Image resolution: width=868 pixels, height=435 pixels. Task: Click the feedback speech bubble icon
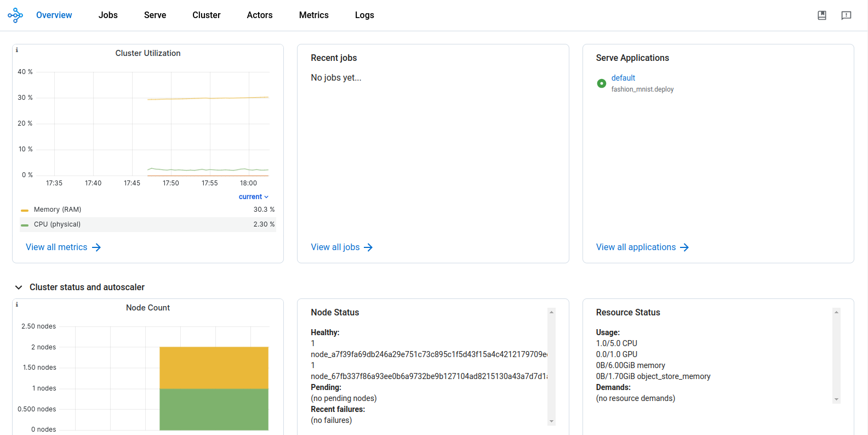(x=846, y=15)
